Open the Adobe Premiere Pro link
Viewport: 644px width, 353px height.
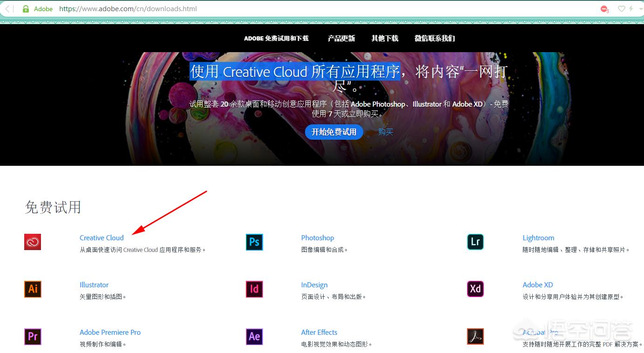110,332
